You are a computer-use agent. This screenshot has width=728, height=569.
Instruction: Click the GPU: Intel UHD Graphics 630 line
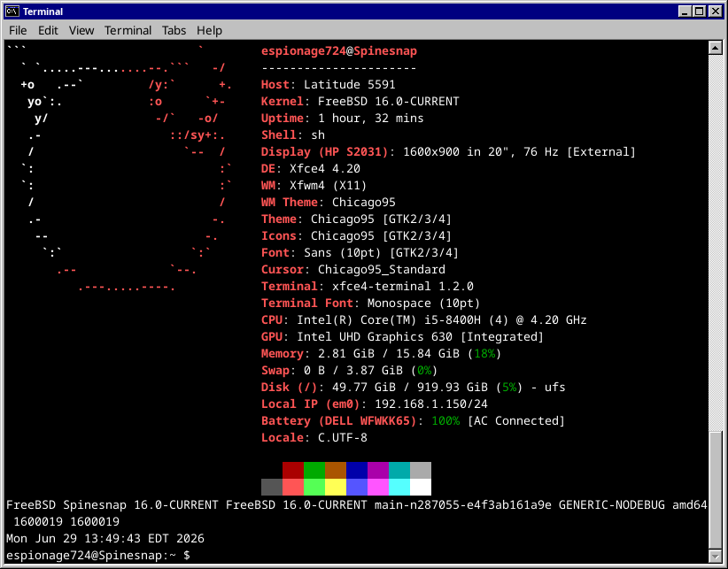[x=402, y=336]
